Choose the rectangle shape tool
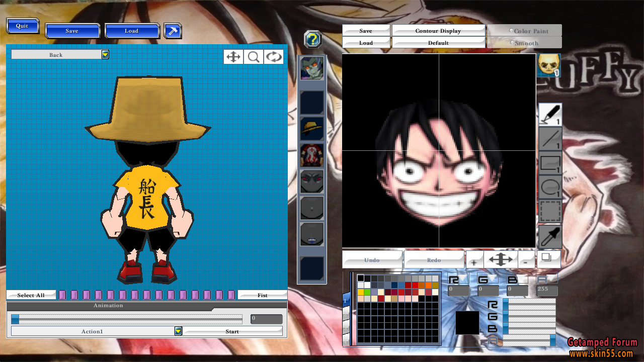This screenshot has width=644, height=362. coord(550,163)
